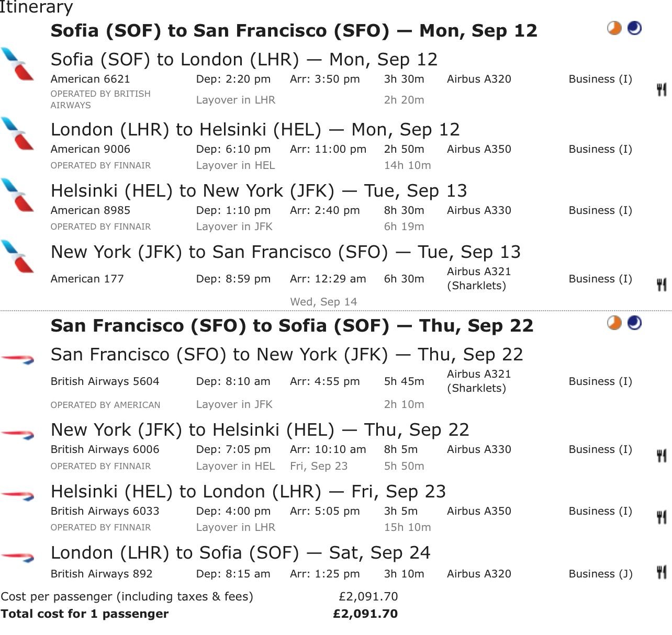Click British Airways logo beside London to Sofia
This screenshot has width=672, height=635.
point(17,558)
